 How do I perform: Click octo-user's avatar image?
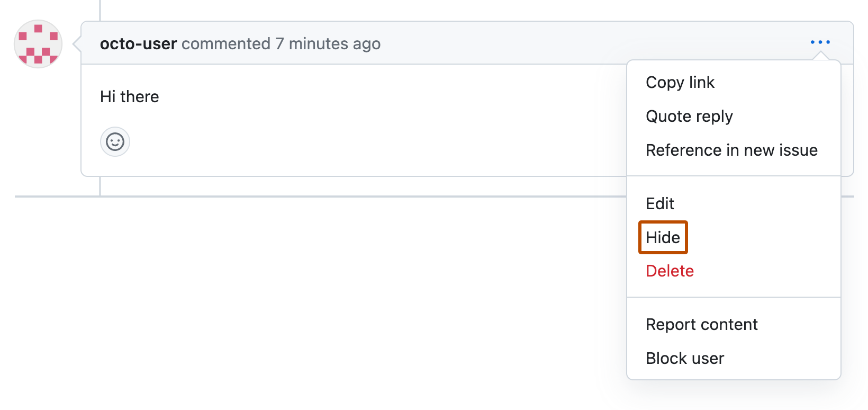click(x=38, y=44)
